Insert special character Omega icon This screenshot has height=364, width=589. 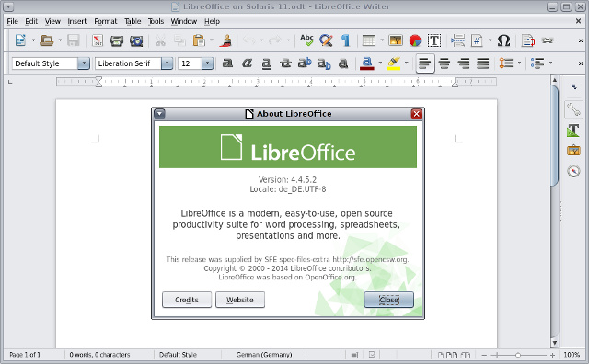[503, 40]
